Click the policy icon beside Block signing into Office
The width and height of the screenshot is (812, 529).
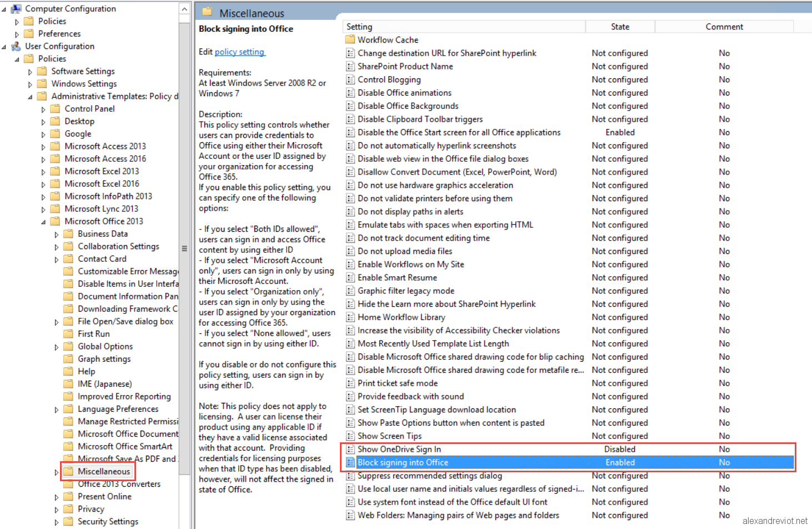[350, 462]
